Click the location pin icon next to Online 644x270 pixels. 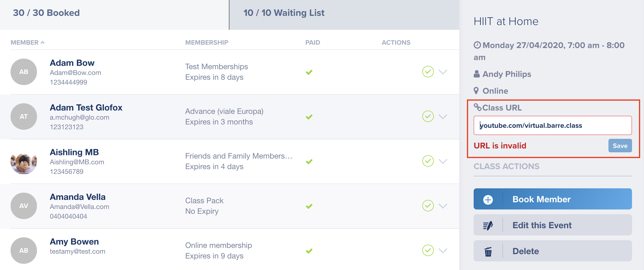coord(476,91)
